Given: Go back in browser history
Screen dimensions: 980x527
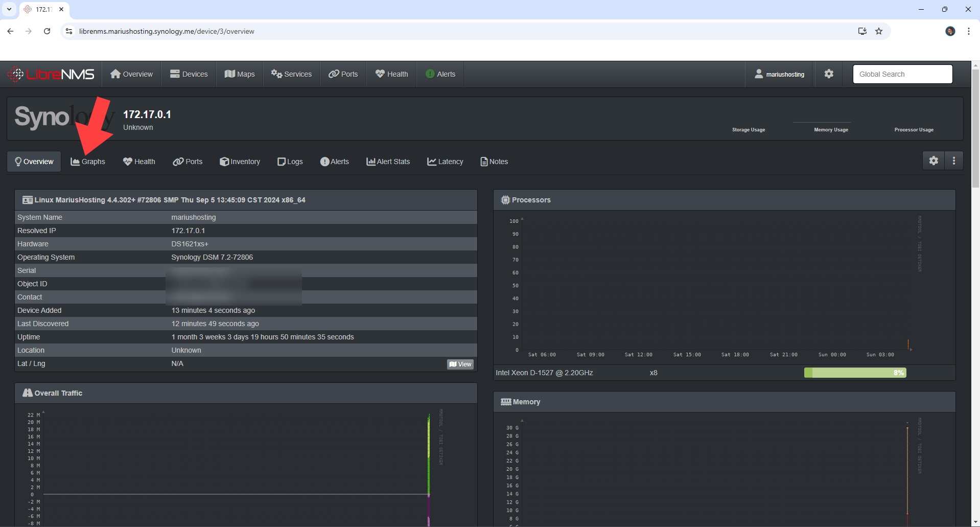Looking at the screenshot, I should [x=10, y=31].
